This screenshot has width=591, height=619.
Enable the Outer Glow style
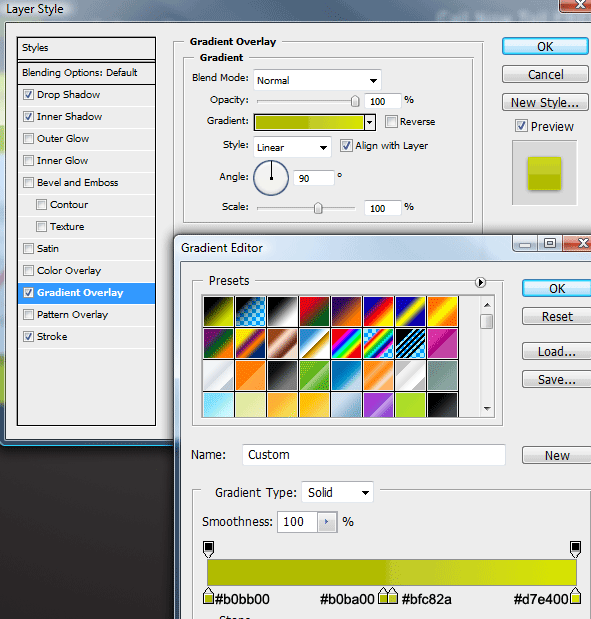[28, 139]
